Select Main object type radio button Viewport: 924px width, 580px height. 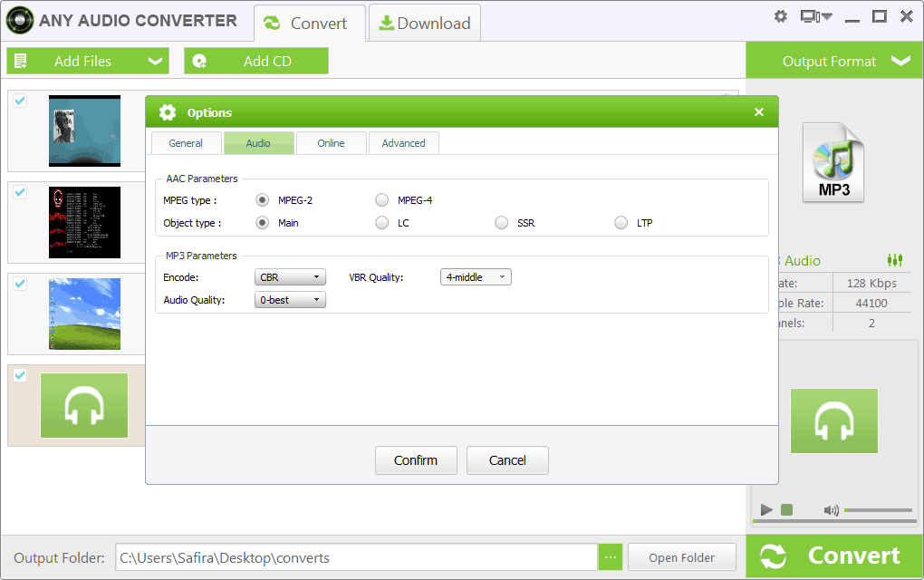pyautogui.click(x=262, y=223)
